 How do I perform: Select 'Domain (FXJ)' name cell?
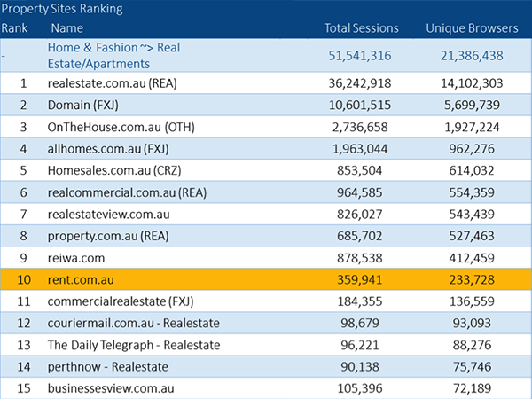[83, 106]
